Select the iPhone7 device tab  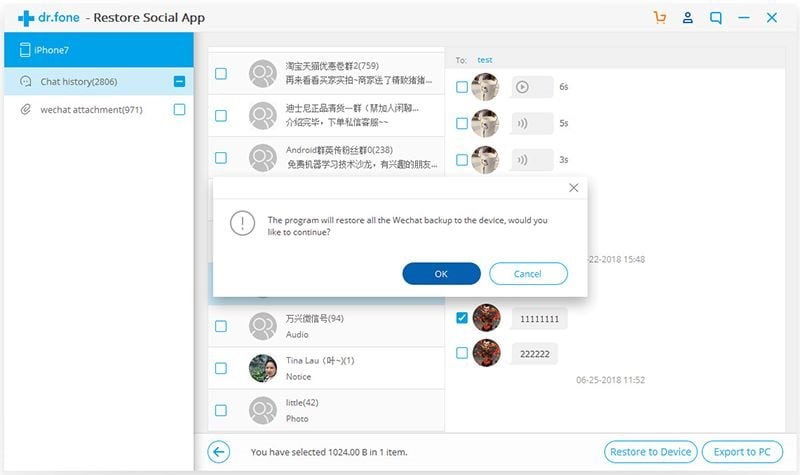click(x=99, y=50)
